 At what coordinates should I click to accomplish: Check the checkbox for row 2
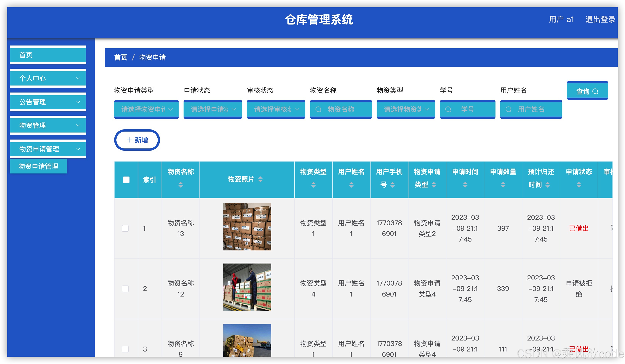pyautogui.click(x=126, y=289)
